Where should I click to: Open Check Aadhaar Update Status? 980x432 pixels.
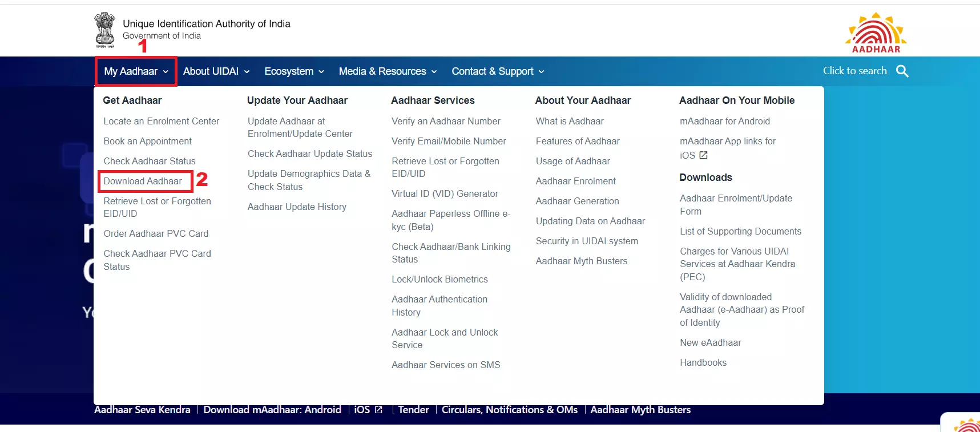[310, 154]
